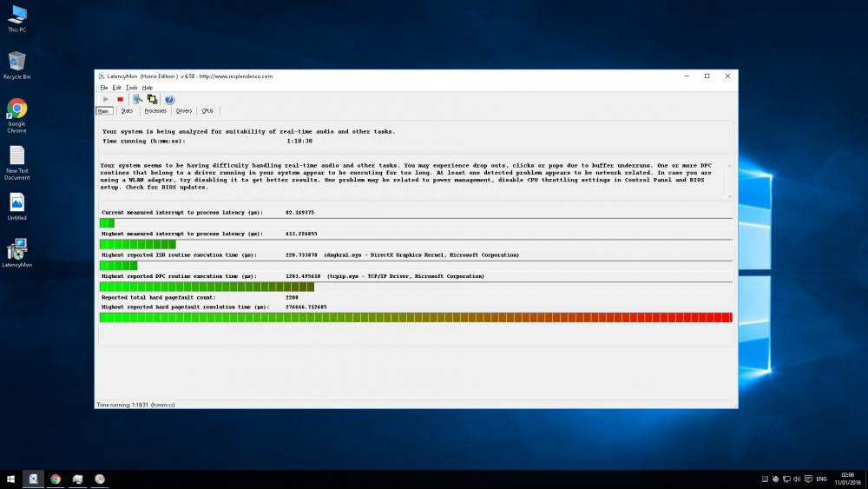868x489 pixels.
Task: Open the network icon in system tray
Action: pos(786,479)
